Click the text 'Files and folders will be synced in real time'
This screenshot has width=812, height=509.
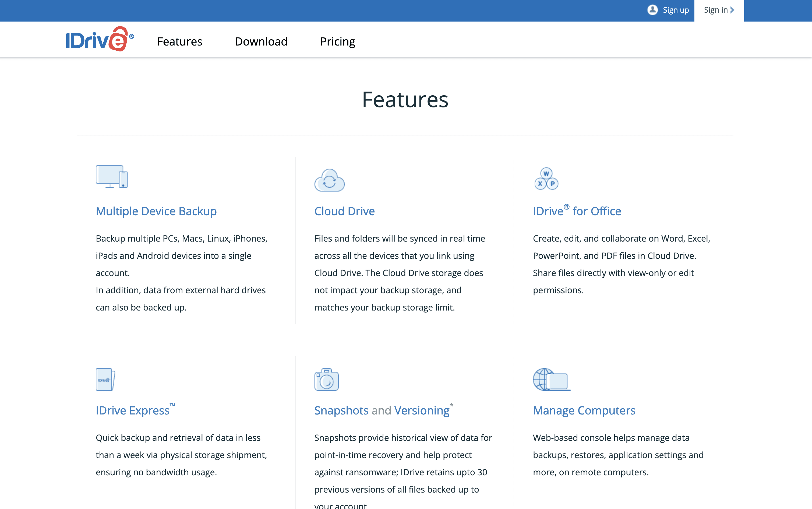point(400,238)
